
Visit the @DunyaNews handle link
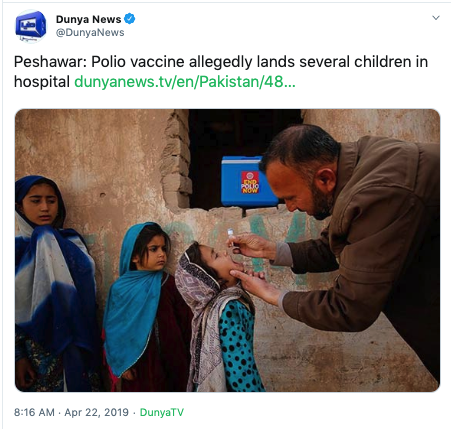click(90, 33)
